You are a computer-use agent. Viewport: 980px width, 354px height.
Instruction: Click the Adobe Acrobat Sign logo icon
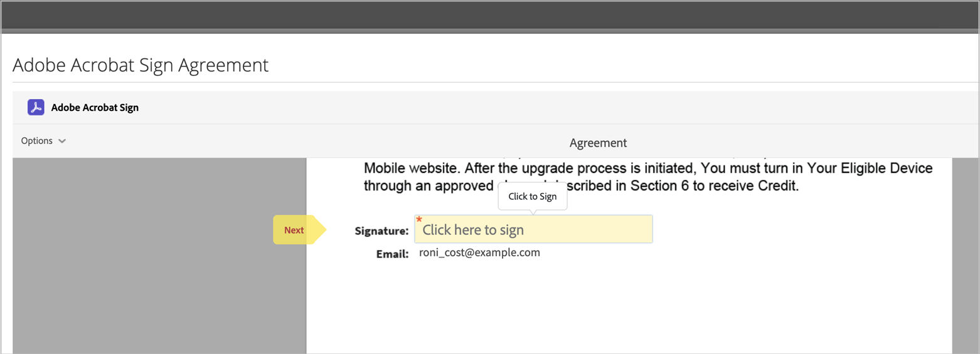pyautogui.click(x=36, y=107)
